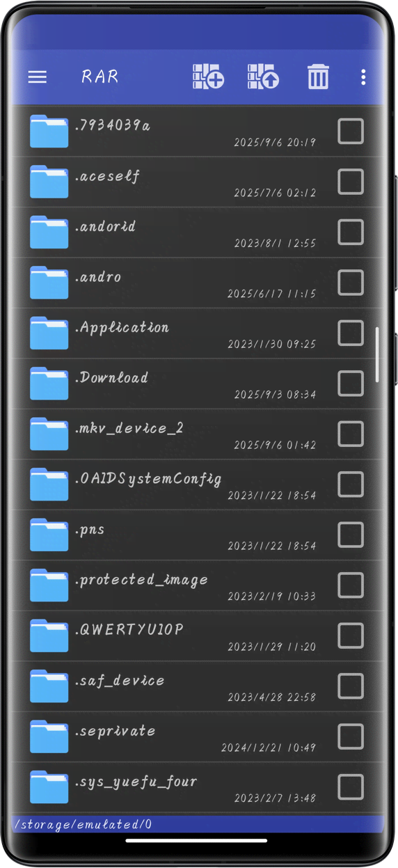Open the three-dot overflow menu
The image size is (398, 868).
[363, 77]
